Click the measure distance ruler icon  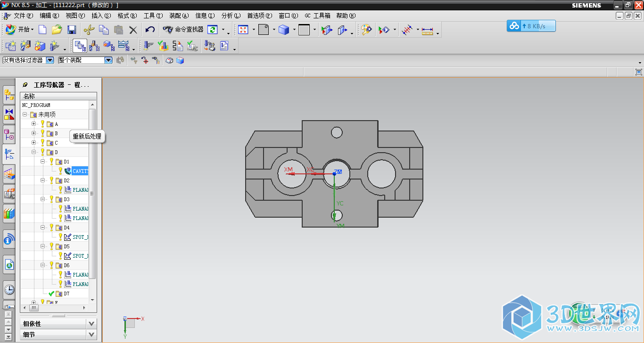pos(428,30)
